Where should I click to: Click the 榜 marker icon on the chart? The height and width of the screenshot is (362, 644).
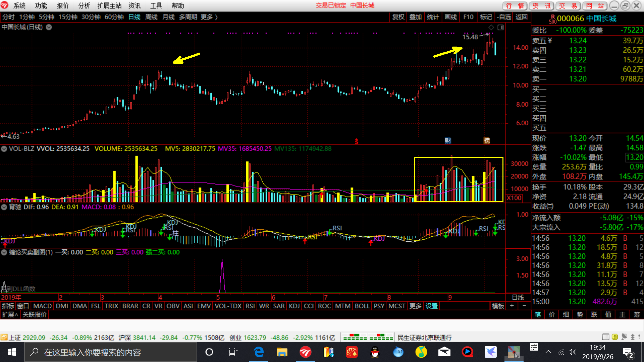coord(487,140)
